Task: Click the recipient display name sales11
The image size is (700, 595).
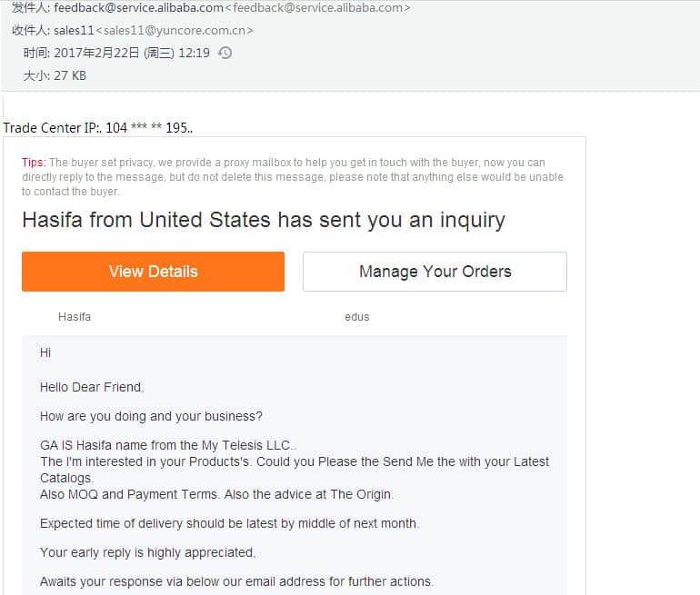Action: tap(73, 30)
